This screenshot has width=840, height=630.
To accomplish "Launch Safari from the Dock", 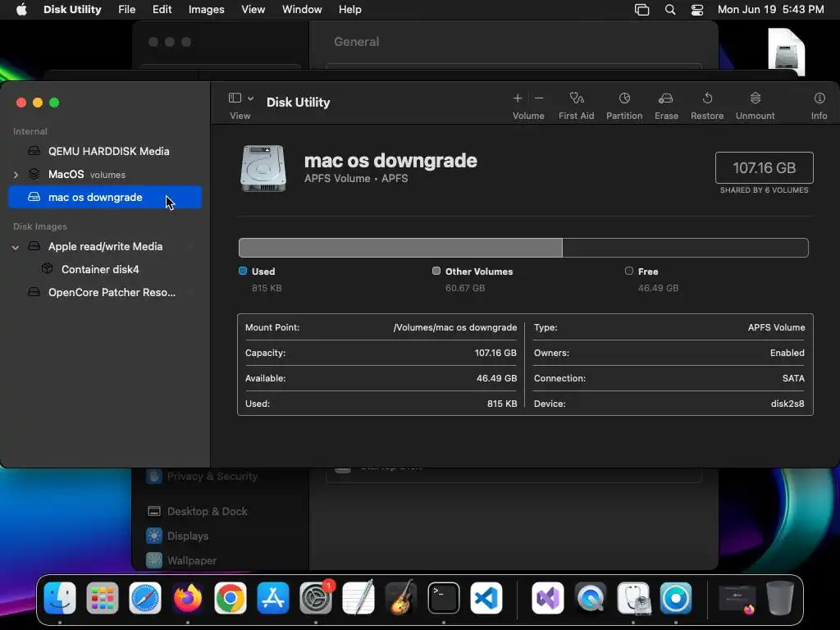I will (x=145, y=598).
